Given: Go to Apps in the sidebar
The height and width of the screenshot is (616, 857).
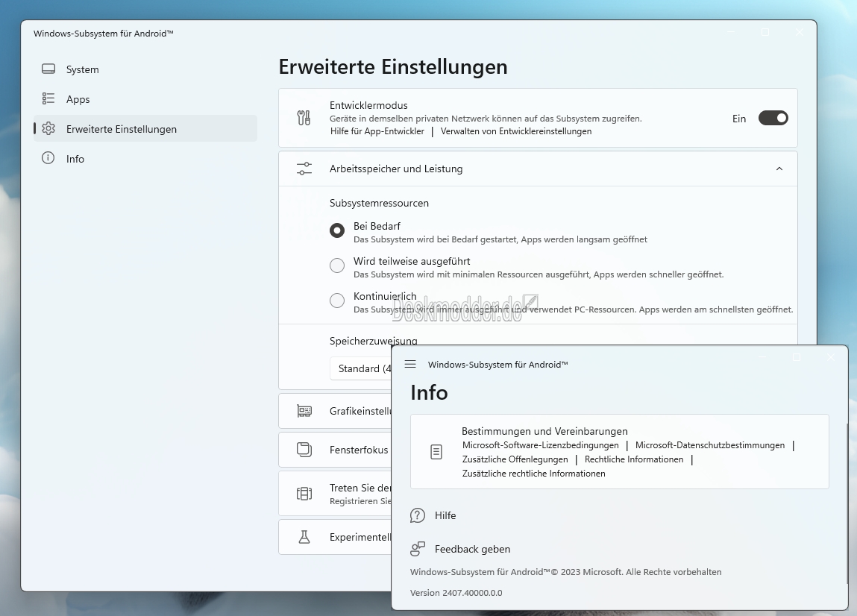Looking at the screenshot, I should pyautogui.click(x=145, y=99).
